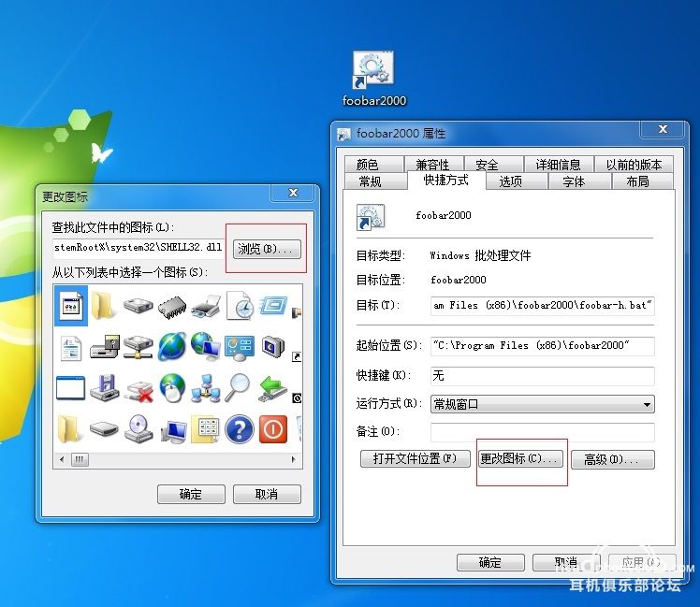Click the 更改图标(C)... button
This screenshot has width=700, height=607.
(x=520, y=458)
